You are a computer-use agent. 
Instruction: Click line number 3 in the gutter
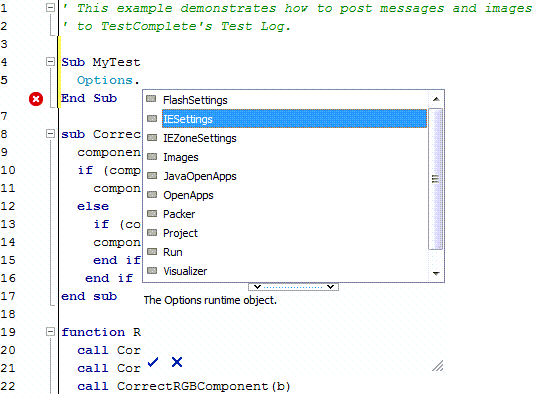4,44
